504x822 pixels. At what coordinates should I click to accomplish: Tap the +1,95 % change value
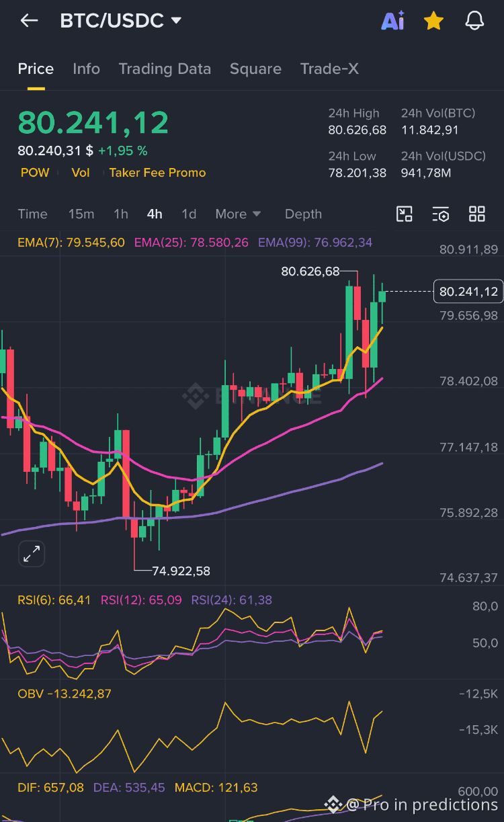[x=123, y=151]
